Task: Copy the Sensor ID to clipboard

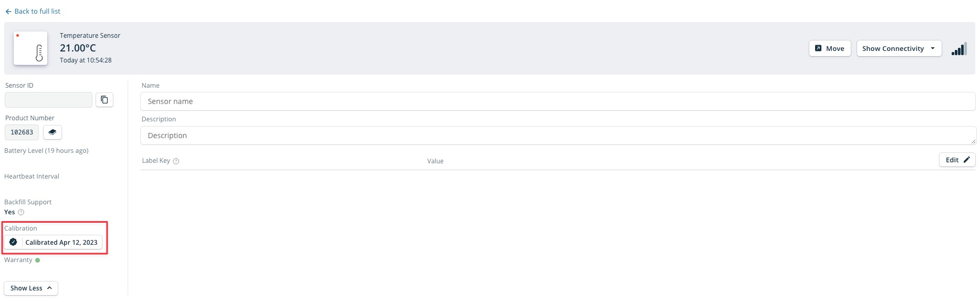Action: [x=105, y=100]
